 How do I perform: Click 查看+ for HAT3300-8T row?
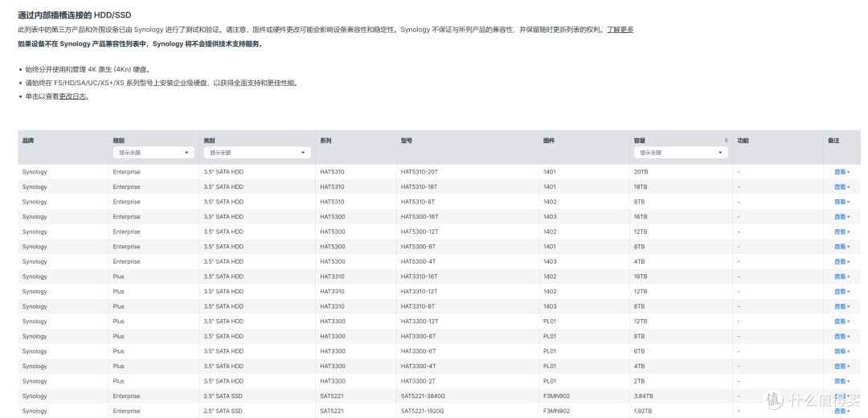(842, 337)
